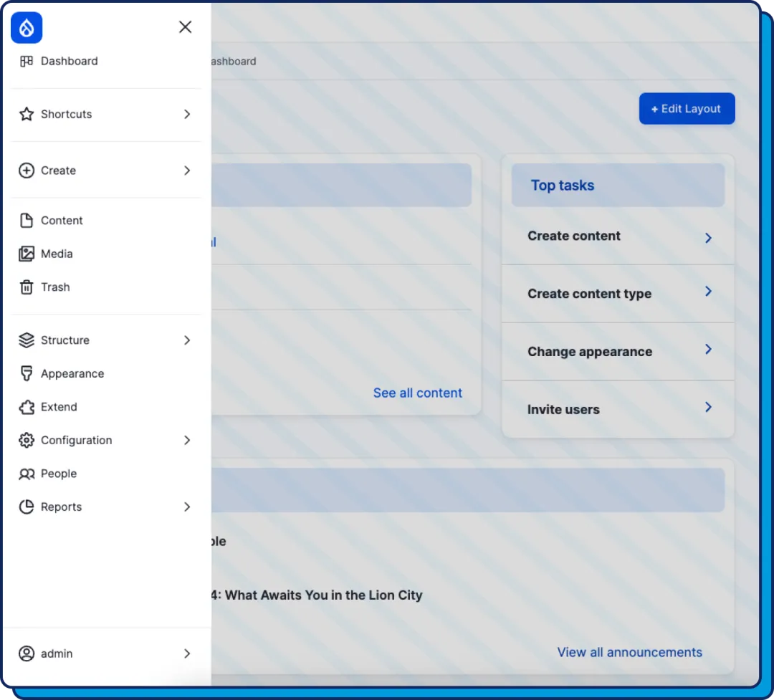Click the Trash bin icon
Viewport: 774px width, 700px height.
coord(27,287)
